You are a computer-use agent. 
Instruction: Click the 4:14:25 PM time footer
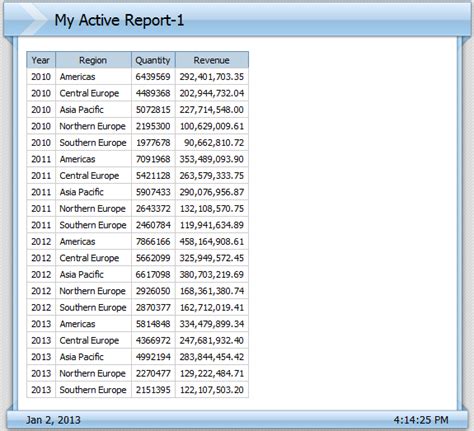(421, 420)
